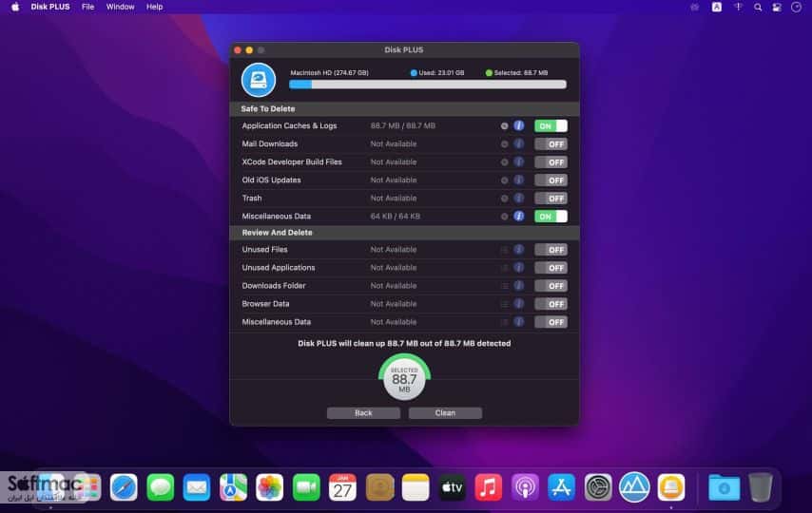Open the Help menu
The height and width of the screenshot is (513, 812).
(154, 7)
